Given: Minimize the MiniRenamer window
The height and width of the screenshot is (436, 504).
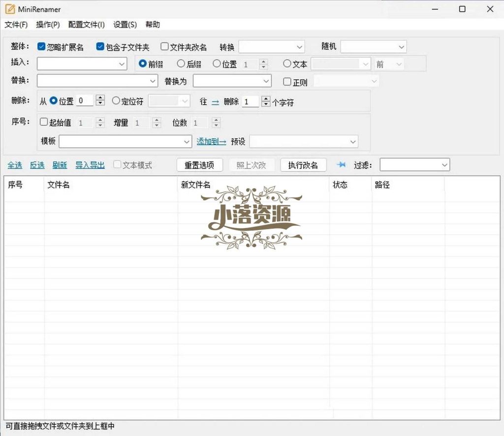Looking at the screenshot, I should click(x=435, y=9).
